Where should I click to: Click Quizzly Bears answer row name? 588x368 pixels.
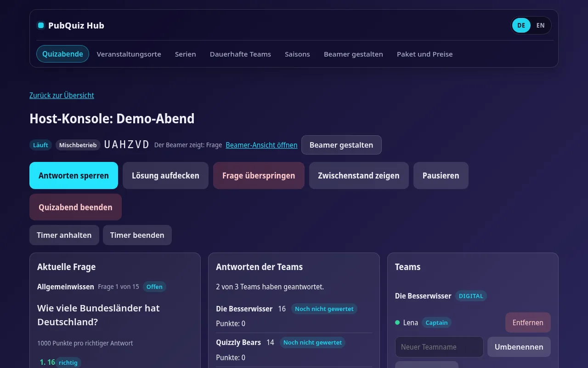(238, 342)
